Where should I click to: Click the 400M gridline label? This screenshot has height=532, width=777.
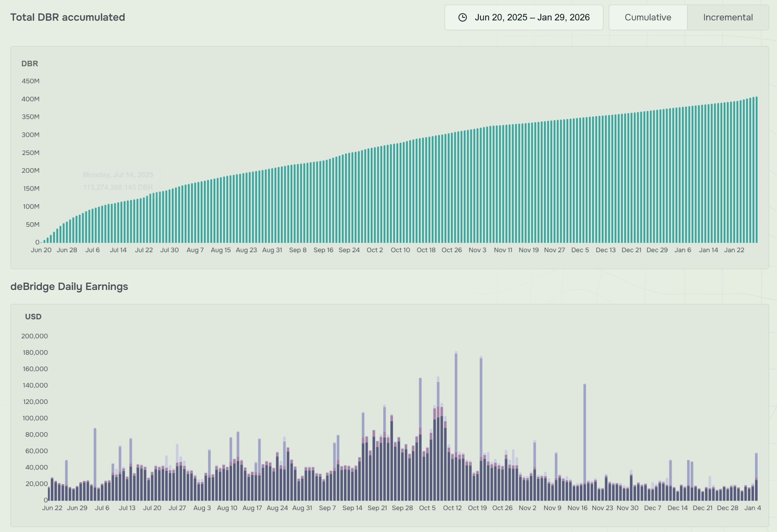click(x=30, y=99)
